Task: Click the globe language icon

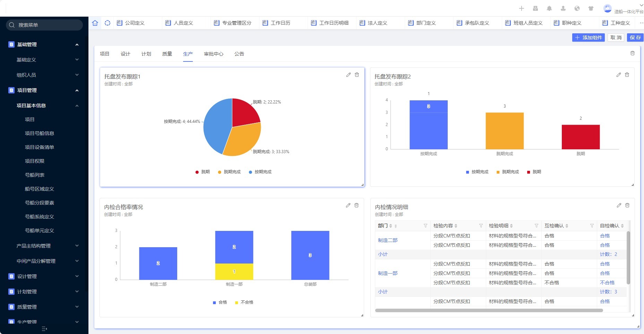Action: [x=577, y=8]
